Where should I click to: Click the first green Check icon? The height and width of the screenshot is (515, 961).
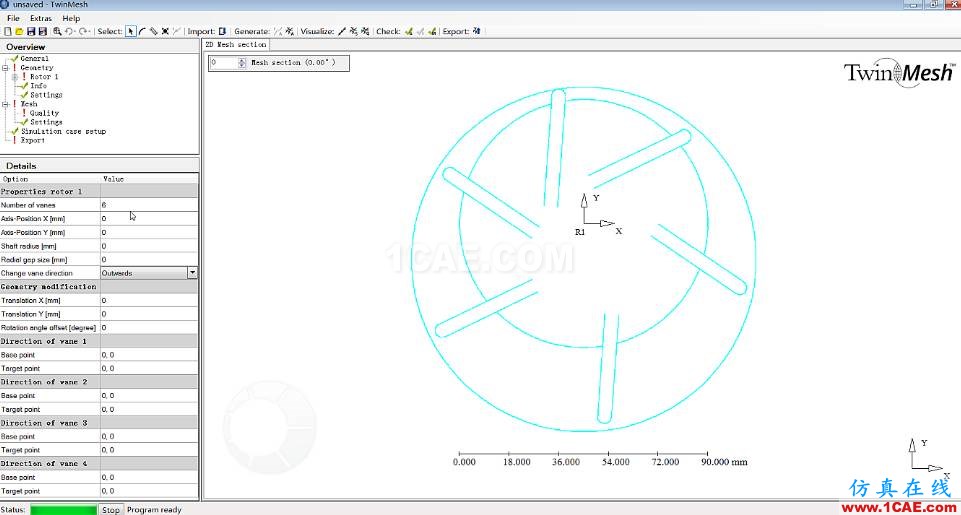(408, 31)
